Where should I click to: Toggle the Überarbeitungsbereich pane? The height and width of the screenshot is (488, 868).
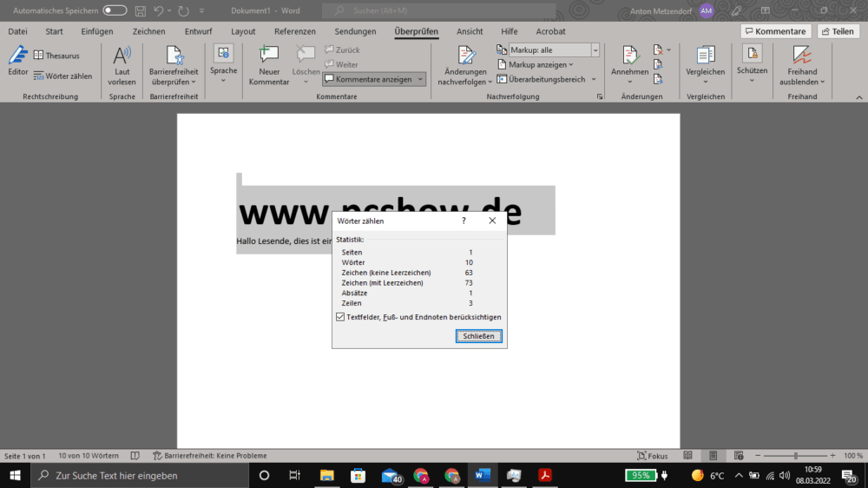click(x=542, y=79)
